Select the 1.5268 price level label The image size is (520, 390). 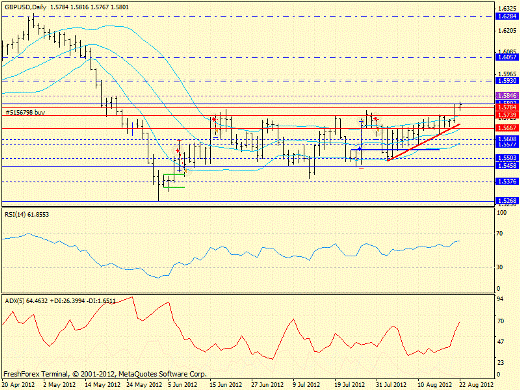tap(507, 201)
